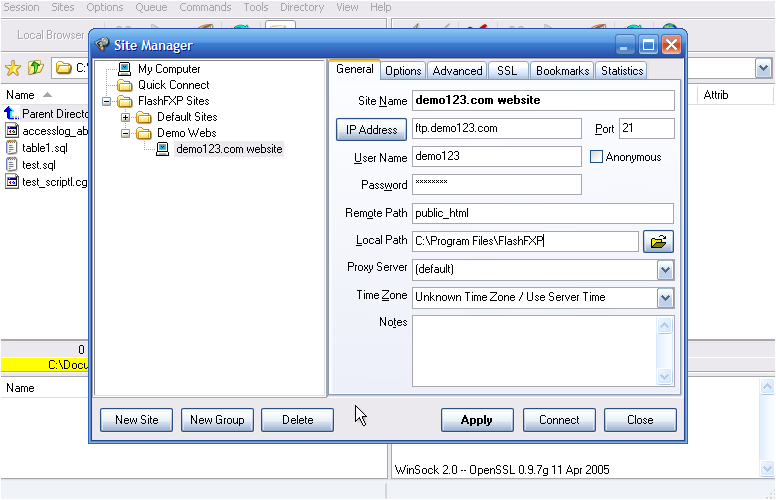Click the New Group button
The width and height of the screenshot is (776, 500).
(x=217, y=420)
